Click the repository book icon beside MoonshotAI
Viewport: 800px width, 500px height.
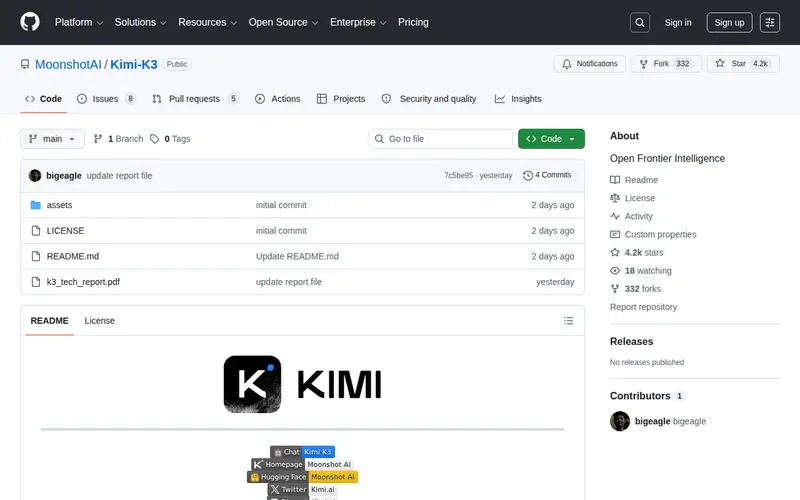[x=25, y=64]
